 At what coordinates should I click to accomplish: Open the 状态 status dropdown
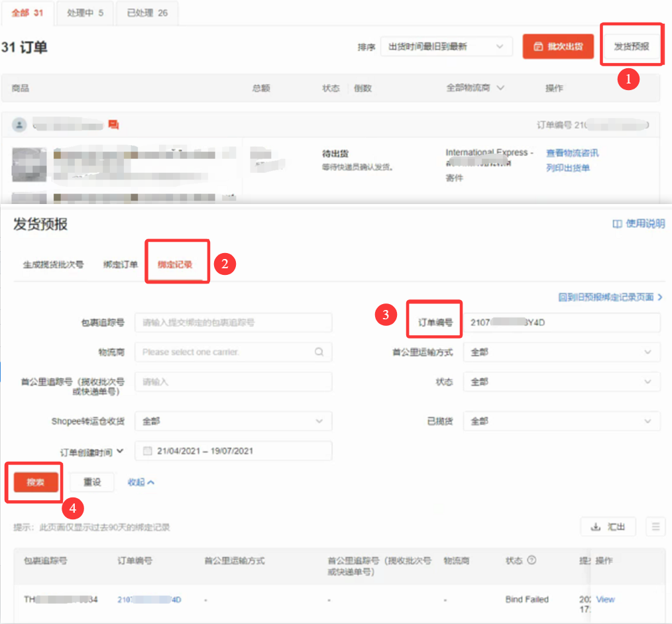click(561, 382)
